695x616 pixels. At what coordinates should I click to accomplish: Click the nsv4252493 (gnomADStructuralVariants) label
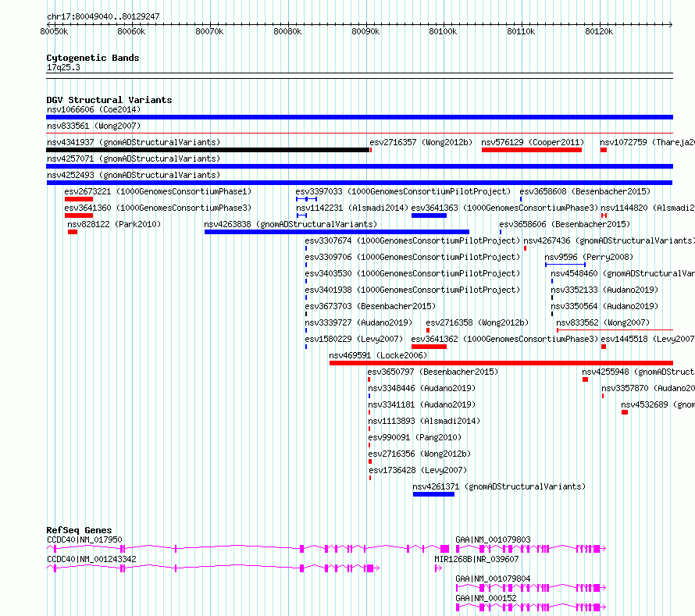pos(134,175)
